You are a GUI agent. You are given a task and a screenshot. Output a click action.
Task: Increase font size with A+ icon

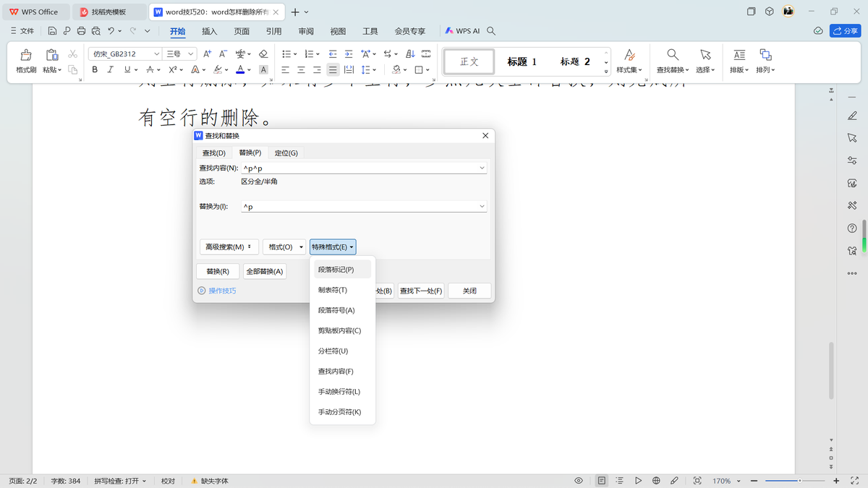pyautogui.click(x=208, y=54)
